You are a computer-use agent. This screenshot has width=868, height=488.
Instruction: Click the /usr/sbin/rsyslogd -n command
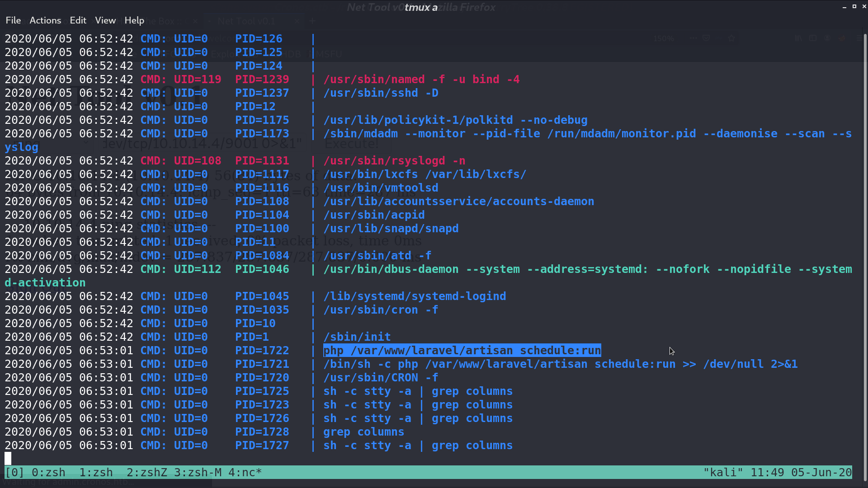tap(394, 161)
